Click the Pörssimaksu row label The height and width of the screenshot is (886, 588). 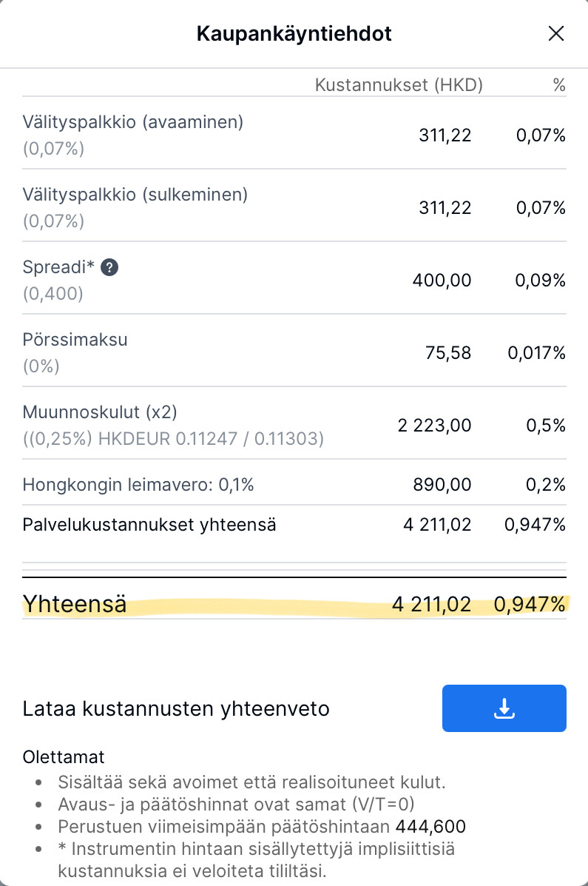[75, 340]
